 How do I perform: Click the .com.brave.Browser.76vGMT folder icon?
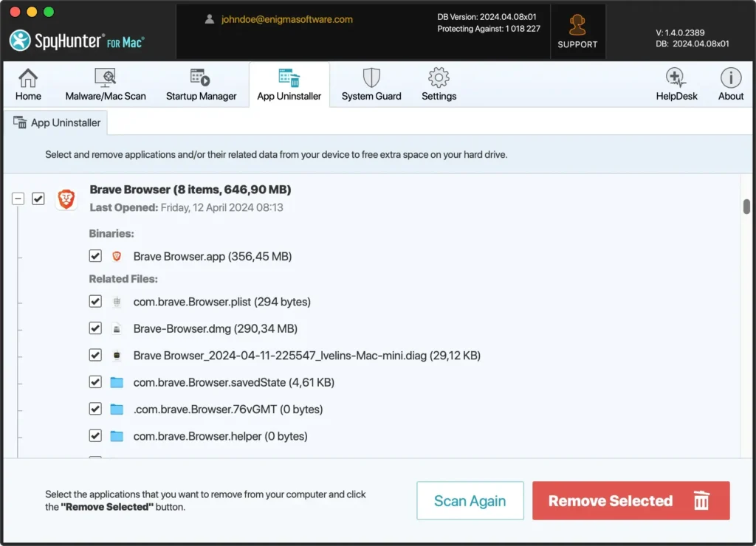[117, 409]
